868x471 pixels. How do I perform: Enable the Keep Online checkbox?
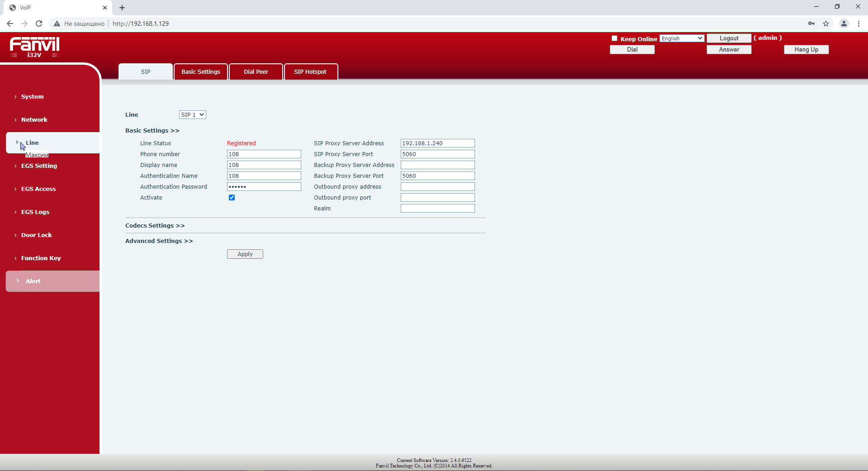(x=614, y=38)
